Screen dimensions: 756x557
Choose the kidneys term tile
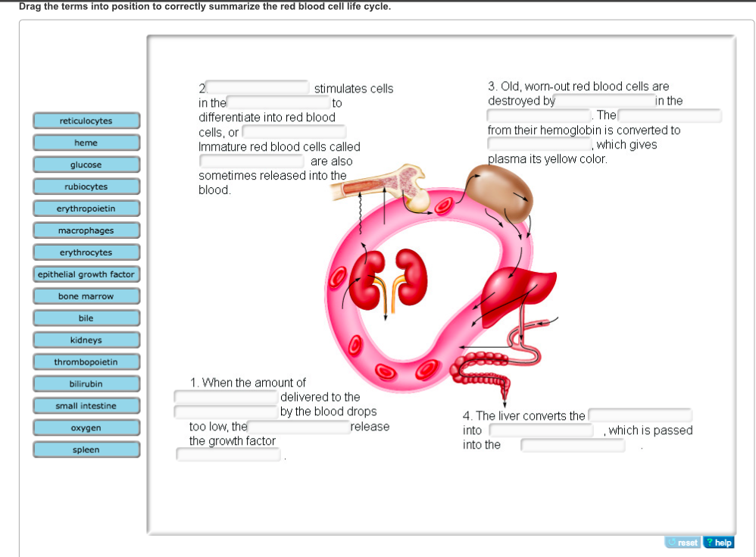pyautogui.click(x=86, y=340)
